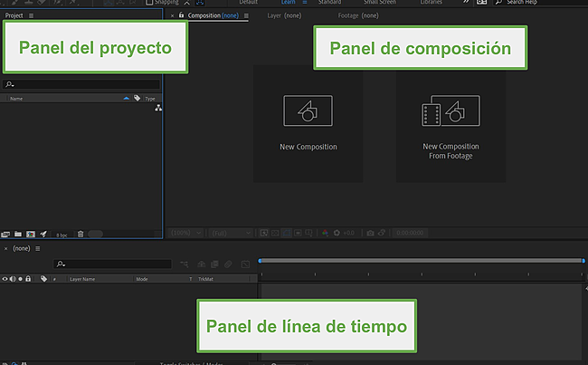Close the (none) timeline tab

pos(5,248)
